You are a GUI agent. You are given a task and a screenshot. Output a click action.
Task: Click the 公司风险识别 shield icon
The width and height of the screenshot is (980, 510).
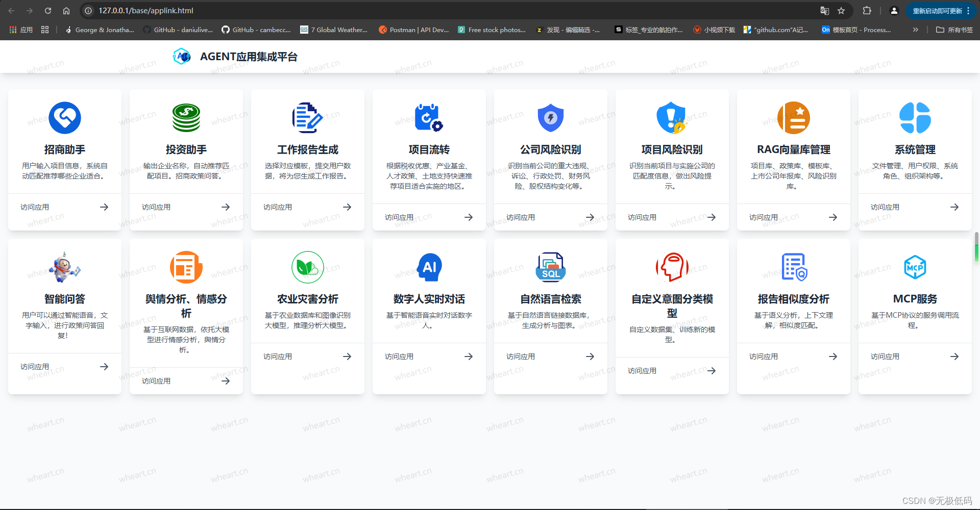click(x=550, y=118)
